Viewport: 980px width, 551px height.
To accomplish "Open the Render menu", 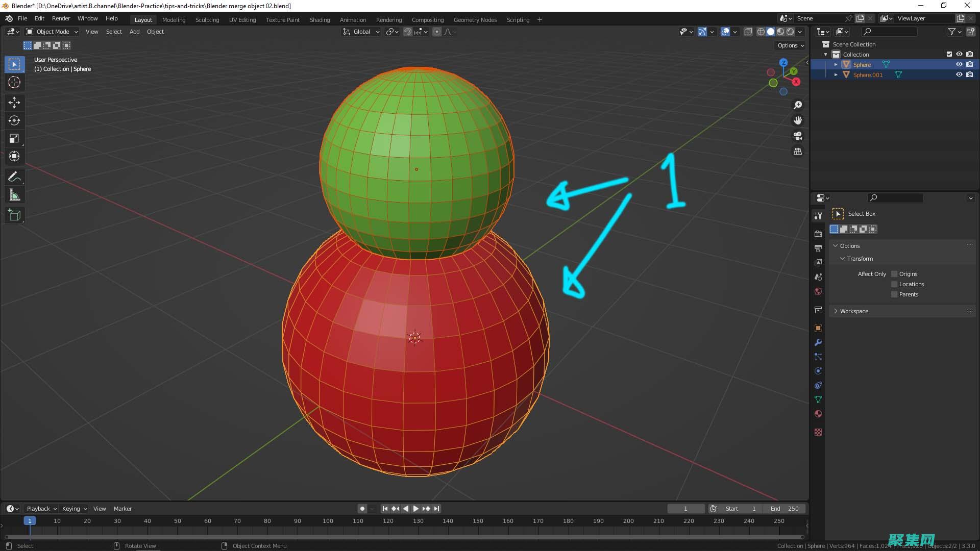I will pyautogui.click(x=61, y=18).
